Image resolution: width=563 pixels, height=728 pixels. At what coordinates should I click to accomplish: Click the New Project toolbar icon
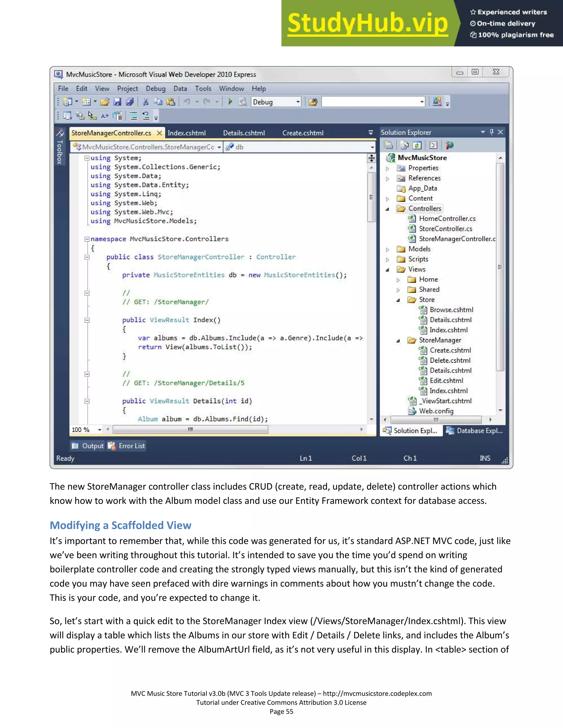(68, 102)
